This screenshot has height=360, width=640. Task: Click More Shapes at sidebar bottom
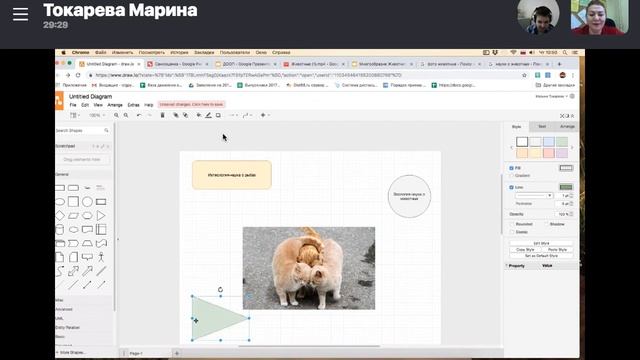(x=72, y=352)
